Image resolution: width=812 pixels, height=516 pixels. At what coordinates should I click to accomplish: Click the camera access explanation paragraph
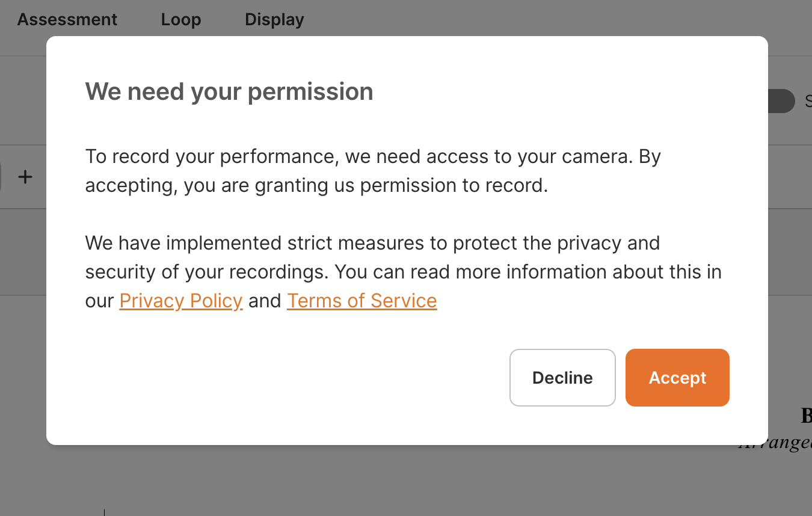click(373, 171)
